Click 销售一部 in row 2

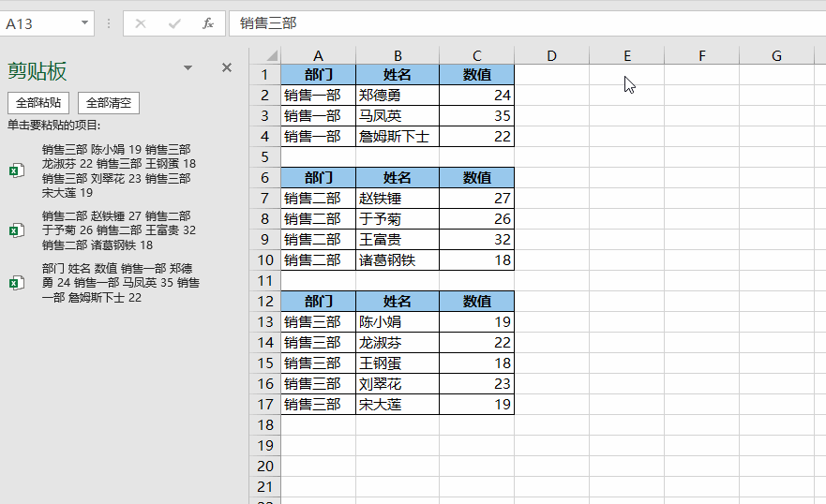click(318, 96)
